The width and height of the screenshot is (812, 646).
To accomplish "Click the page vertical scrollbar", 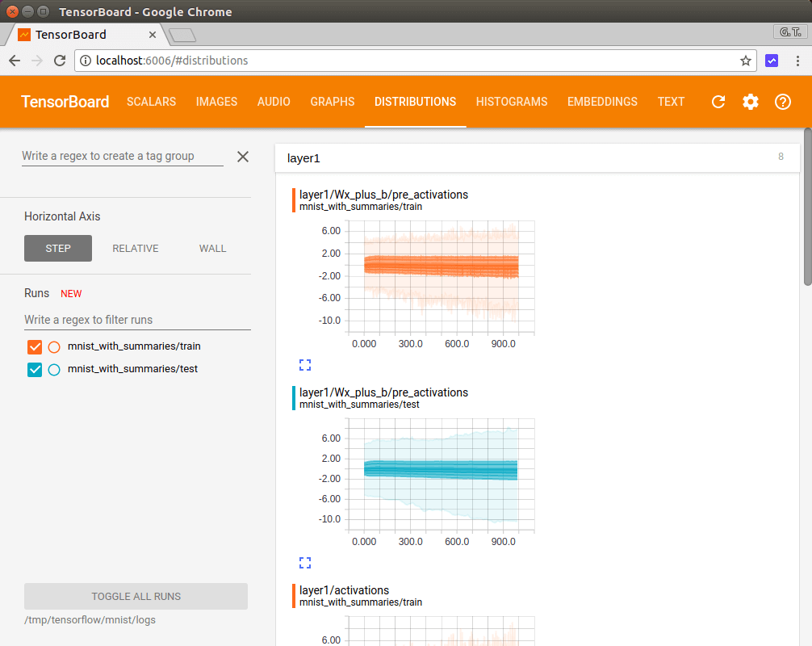I will (x=807, y=206).
